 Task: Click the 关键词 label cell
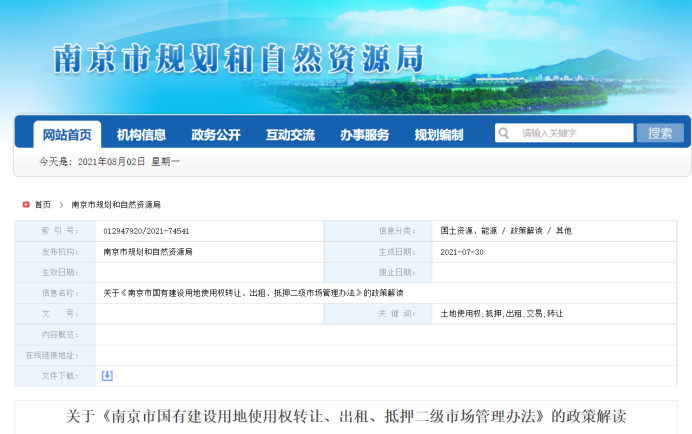click(x=378, y=313)
